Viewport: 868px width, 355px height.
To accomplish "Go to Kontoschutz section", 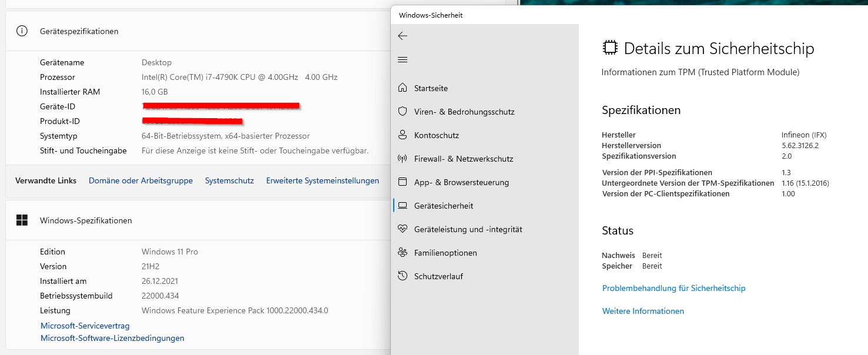I will [437, 135].
